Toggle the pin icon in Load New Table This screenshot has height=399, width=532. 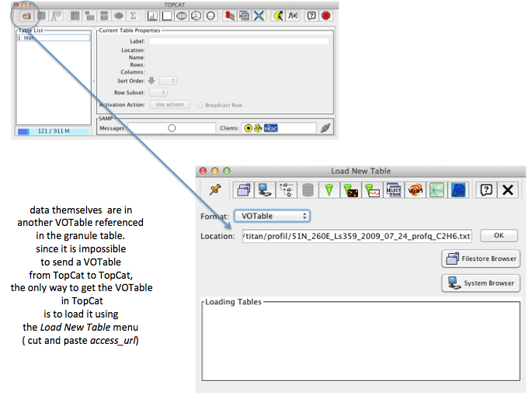pos(215,190)
